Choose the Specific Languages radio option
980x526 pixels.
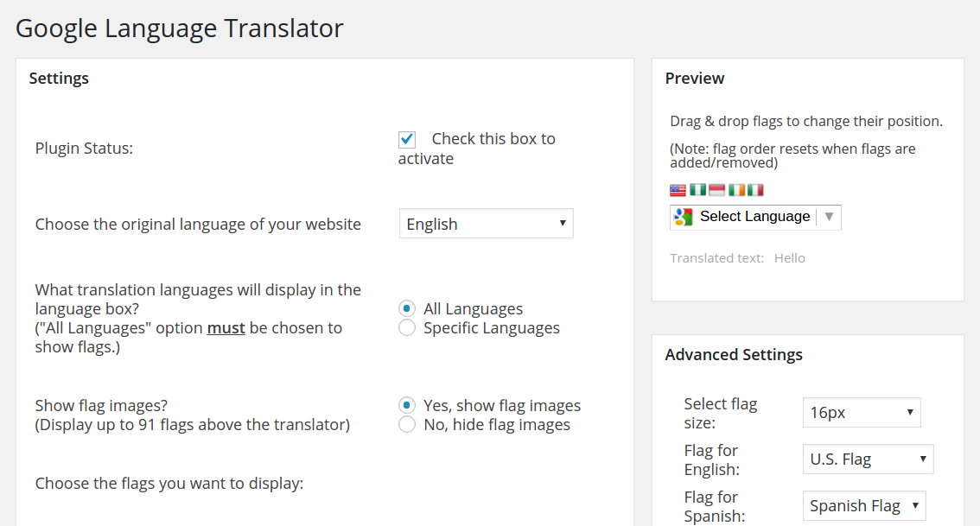(x=407, y=328)
